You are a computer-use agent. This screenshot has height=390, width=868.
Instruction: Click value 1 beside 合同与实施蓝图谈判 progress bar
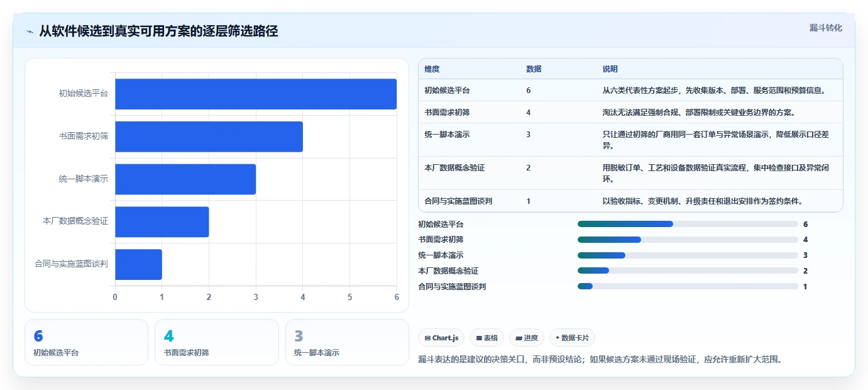point(805,287)
